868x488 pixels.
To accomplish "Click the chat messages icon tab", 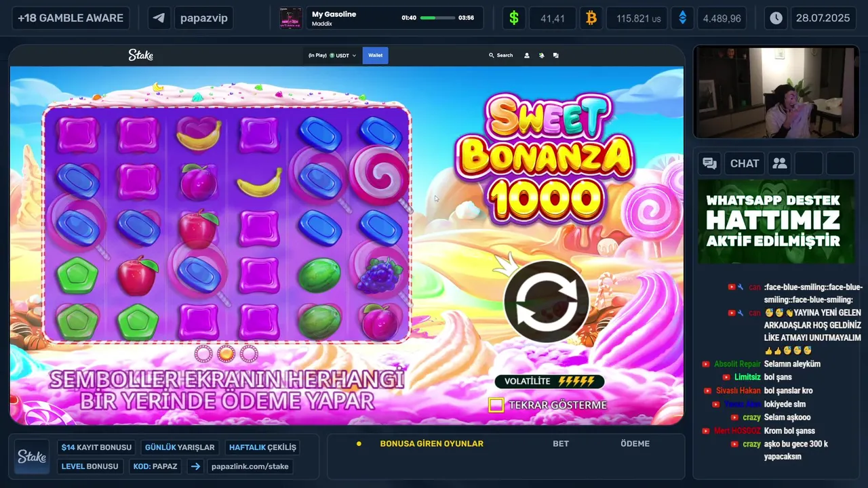I will tap(709, 163).
